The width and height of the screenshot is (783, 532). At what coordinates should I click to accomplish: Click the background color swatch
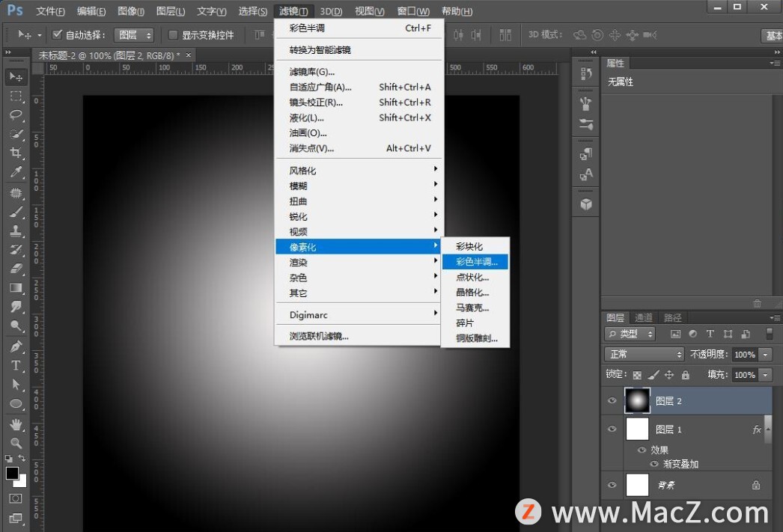[x=22, y=482]
